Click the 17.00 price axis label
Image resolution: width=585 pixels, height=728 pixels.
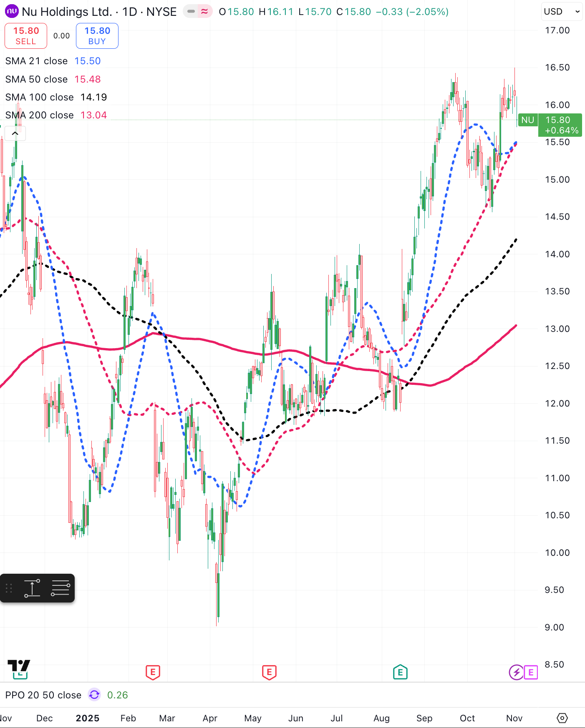coord(557,30)
